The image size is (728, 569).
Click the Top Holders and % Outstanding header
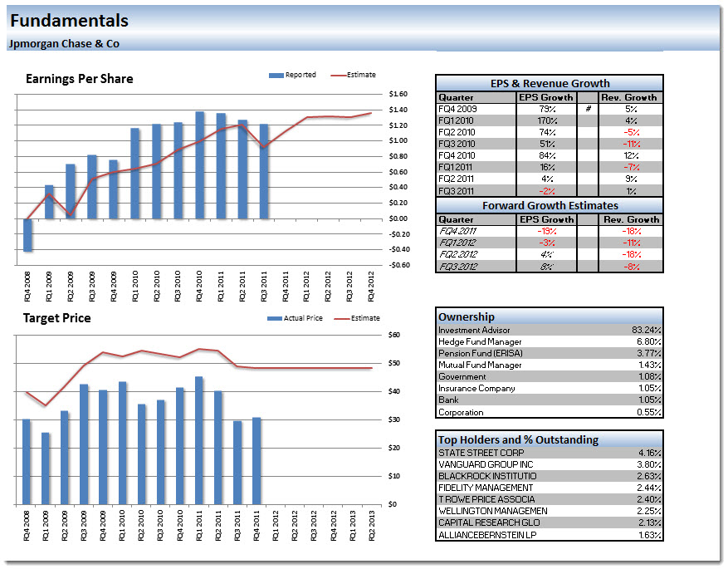(550, 439)
